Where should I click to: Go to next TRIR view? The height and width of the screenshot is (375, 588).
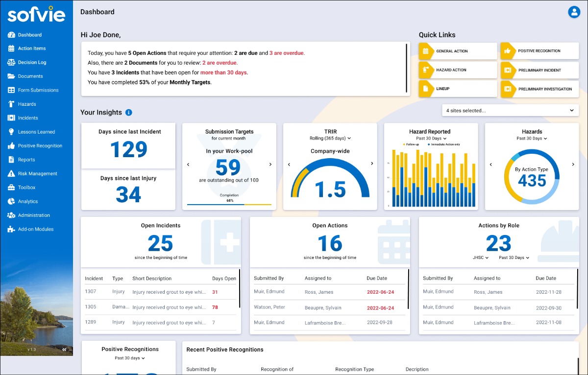(372, 164)
